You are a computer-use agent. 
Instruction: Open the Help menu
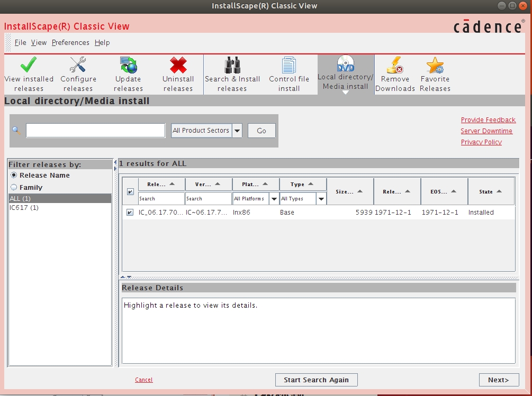[102, 43]
